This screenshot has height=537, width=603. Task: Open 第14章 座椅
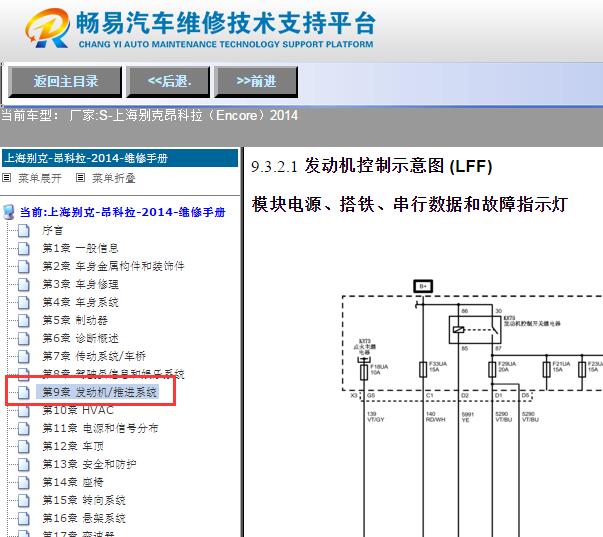point(73,482)
